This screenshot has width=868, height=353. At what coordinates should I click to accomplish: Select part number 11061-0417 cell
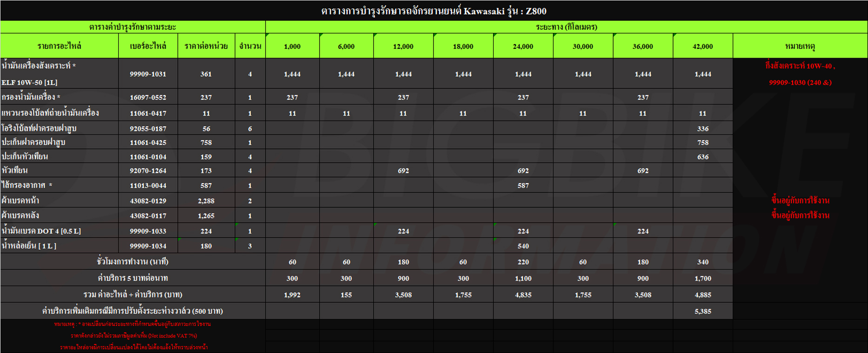[x=148, y=113]
